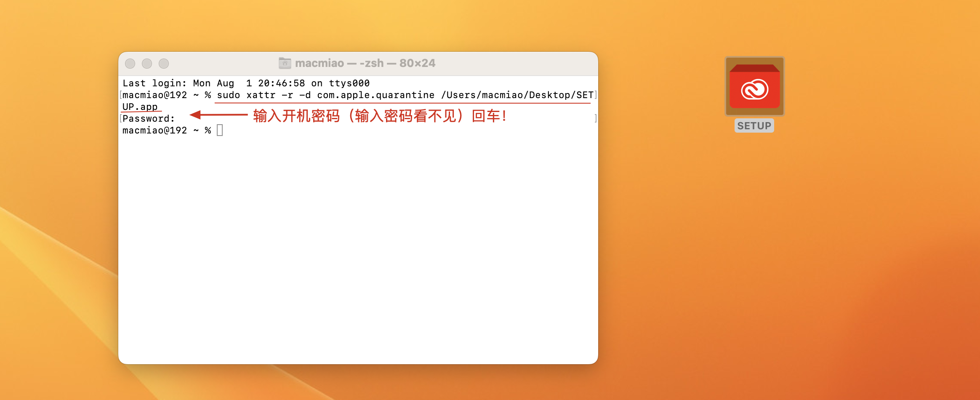Click the 'Last login' line in Terminal
The width and height of the screenshot is (980, 400).
click(x=246, y=83)
